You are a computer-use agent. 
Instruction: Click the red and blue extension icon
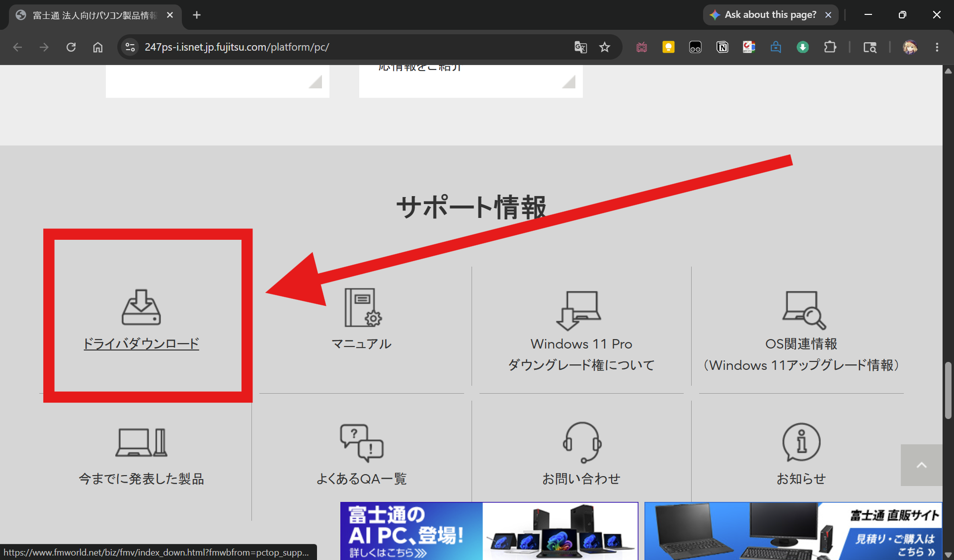pos(749,47)
